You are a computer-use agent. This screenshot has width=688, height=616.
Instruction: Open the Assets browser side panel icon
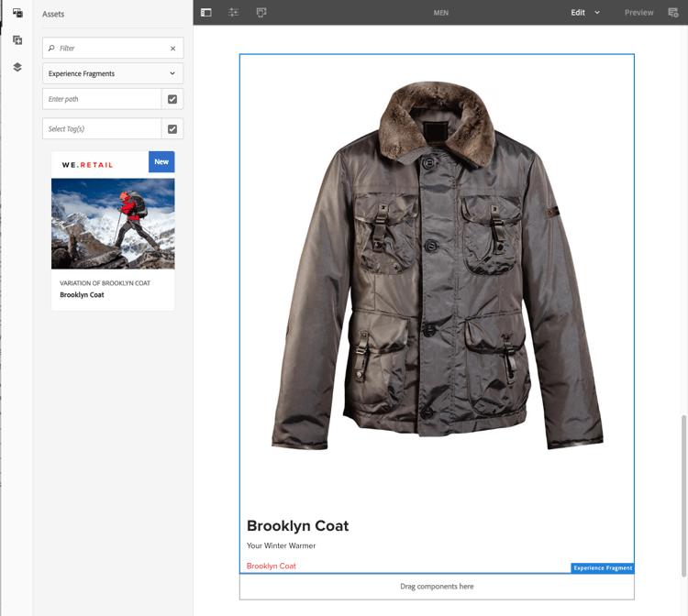click(x=17, y=13)
